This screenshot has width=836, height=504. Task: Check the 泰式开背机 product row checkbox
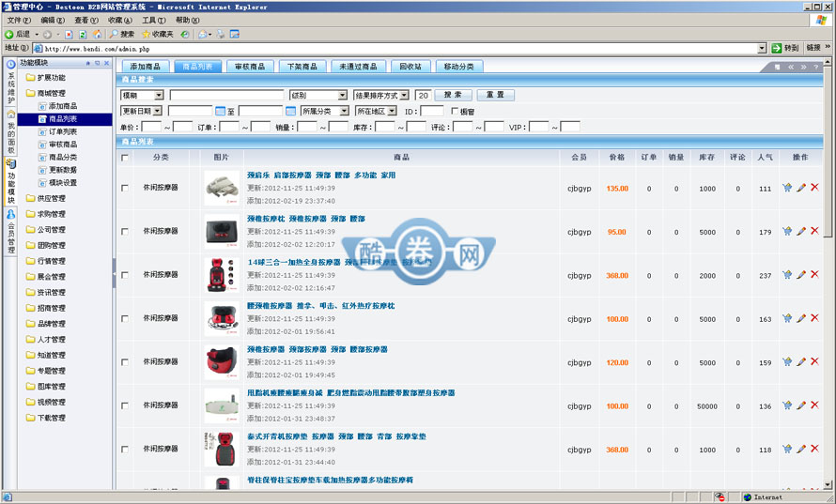125,450
